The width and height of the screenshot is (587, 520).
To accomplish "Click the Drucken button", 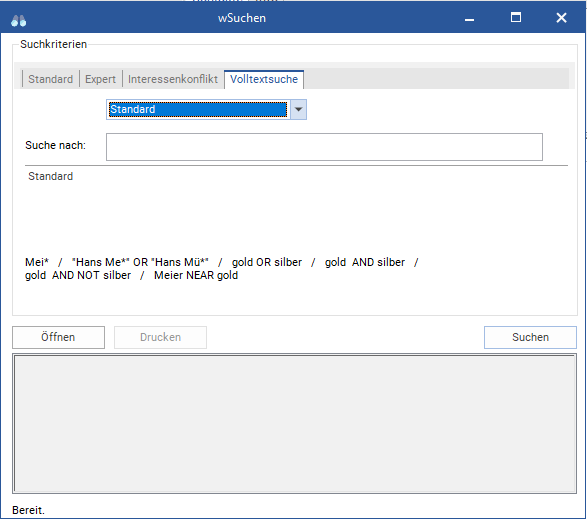I will pos(160,337).
